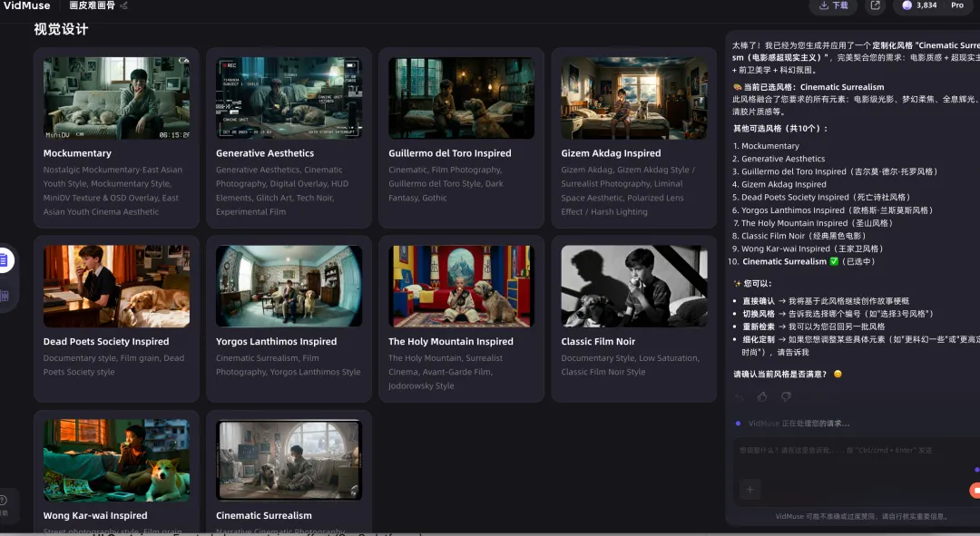Select the Yorgos Lanthimos Inspired thumbnail
This screenshot has height=536, width=980.
[289, 286]
